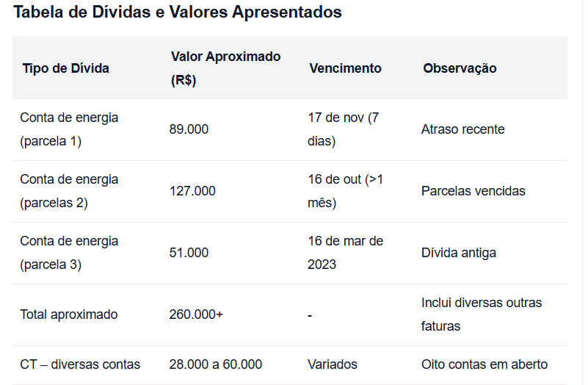Select the "Total aproximado" row label
Image resolution: width=588 pixels, height=385 pixels.
click(x=68, y=314)
